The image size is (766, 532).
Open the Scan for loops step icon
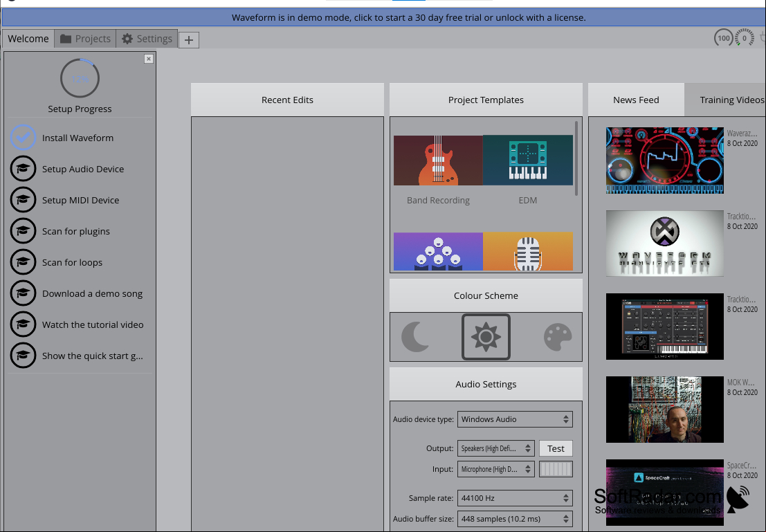[x=23, y=262]
